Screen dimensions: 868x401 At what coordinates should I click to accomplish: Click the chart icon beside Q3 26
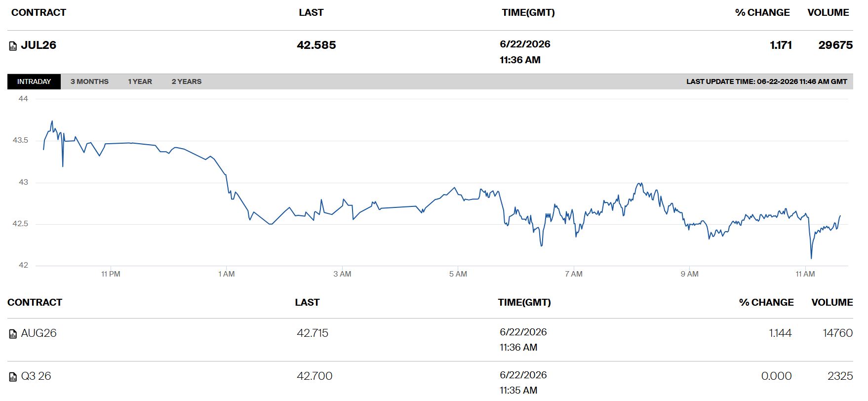click(13, 377)
